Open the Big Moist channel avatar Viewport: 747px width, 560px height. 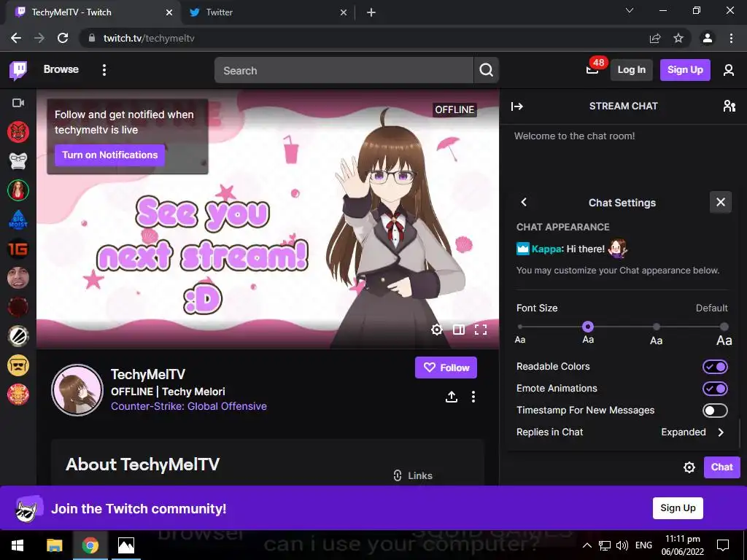pos(18,219)
